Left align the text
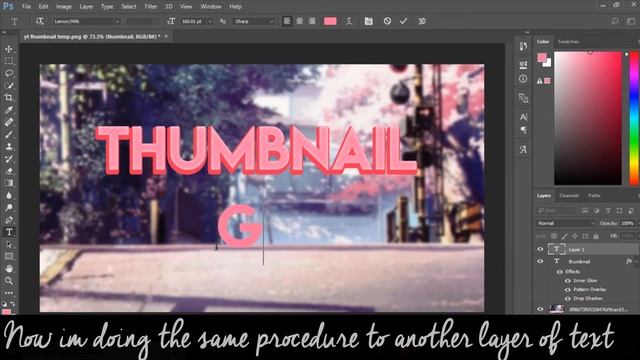The width and height of the screenshot is (640, 360). [x=287, y=21]
